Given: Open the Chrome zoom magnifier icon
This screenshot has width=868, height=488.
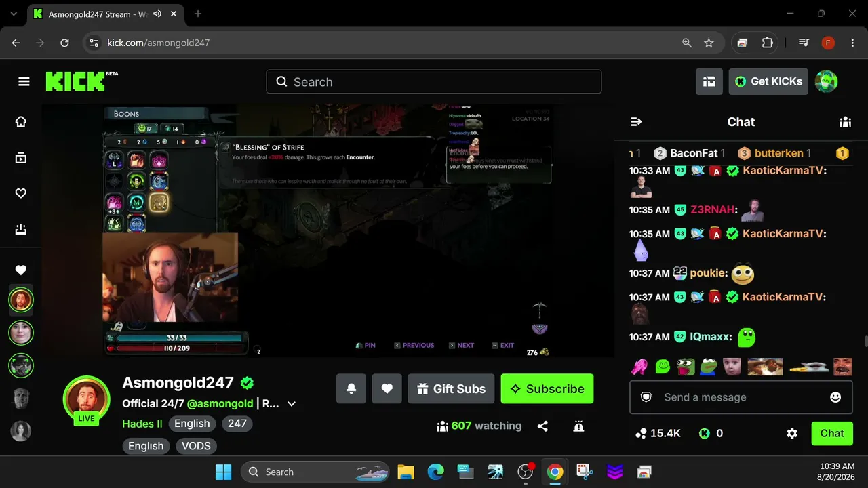Looking at the screenshot, I should (687, 43).
